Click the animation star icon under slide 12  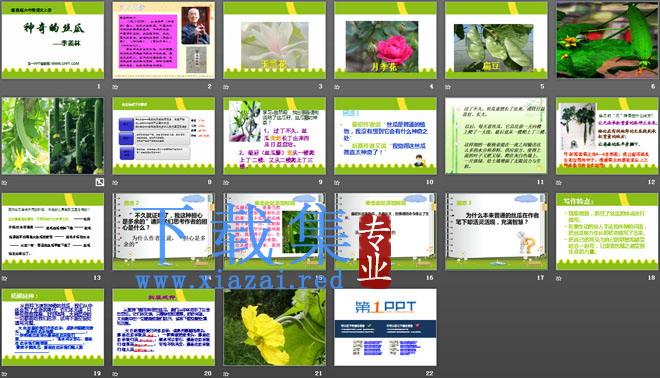tap(559, 183)
